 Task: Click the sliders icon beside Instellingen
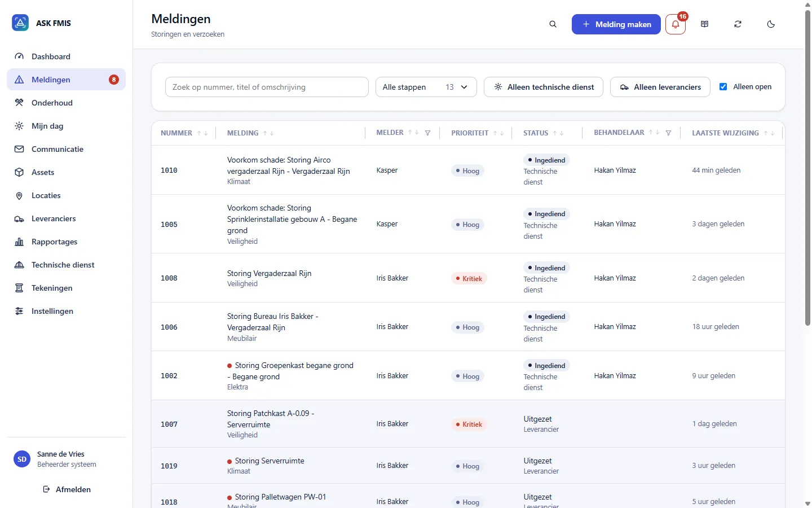pos(19,311)
